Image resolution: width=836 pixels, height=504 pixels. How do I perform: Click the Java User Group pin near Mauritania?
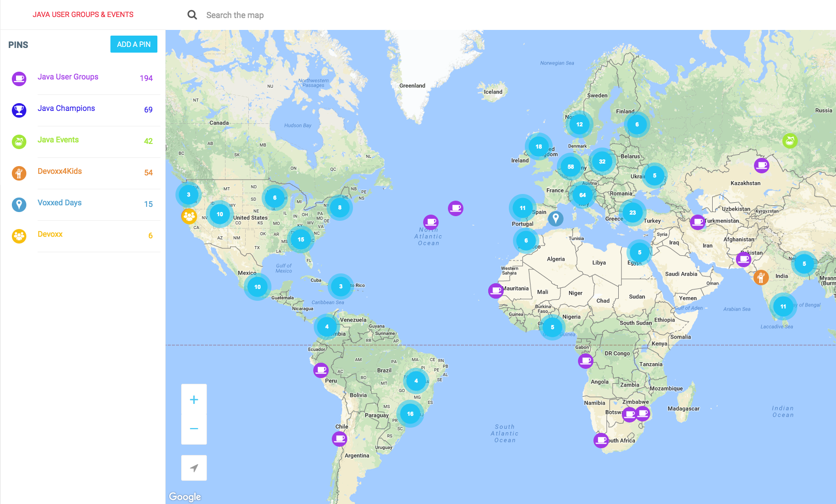pos(496,291)
